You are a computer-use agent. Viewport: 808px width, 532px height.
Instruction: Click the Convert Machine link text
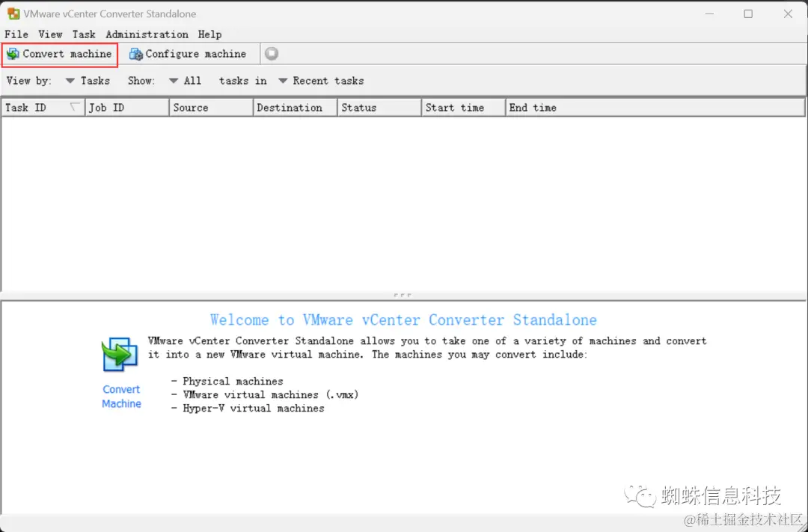121,397
